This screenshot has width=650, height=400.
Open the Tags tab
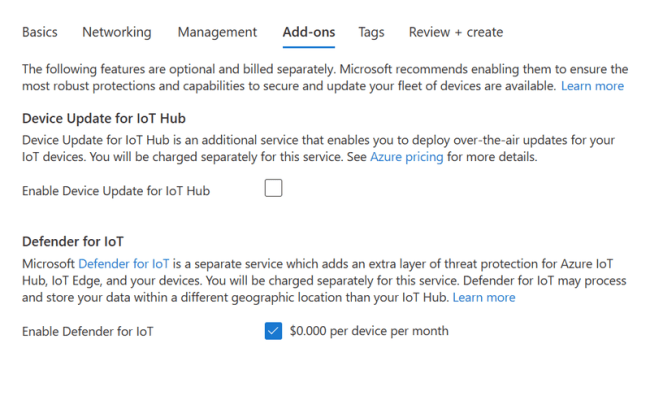click(371, 32)
